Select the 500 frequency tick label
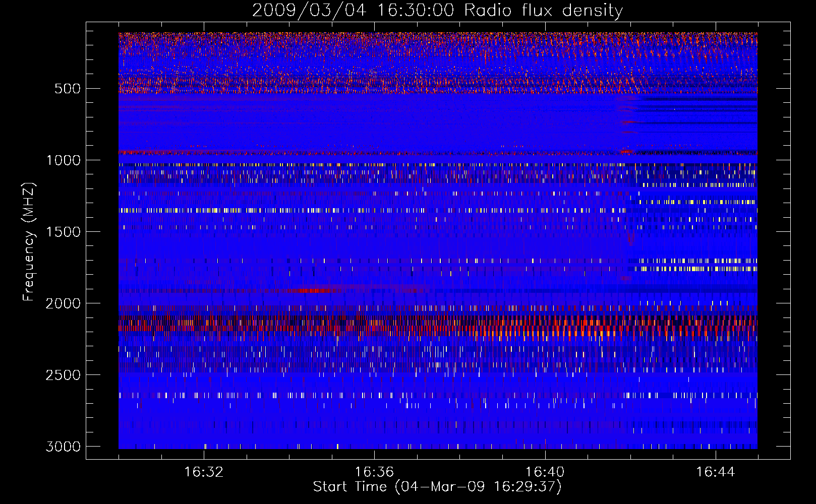The height and width of the screenshot is (504, 816). (67, 89)
